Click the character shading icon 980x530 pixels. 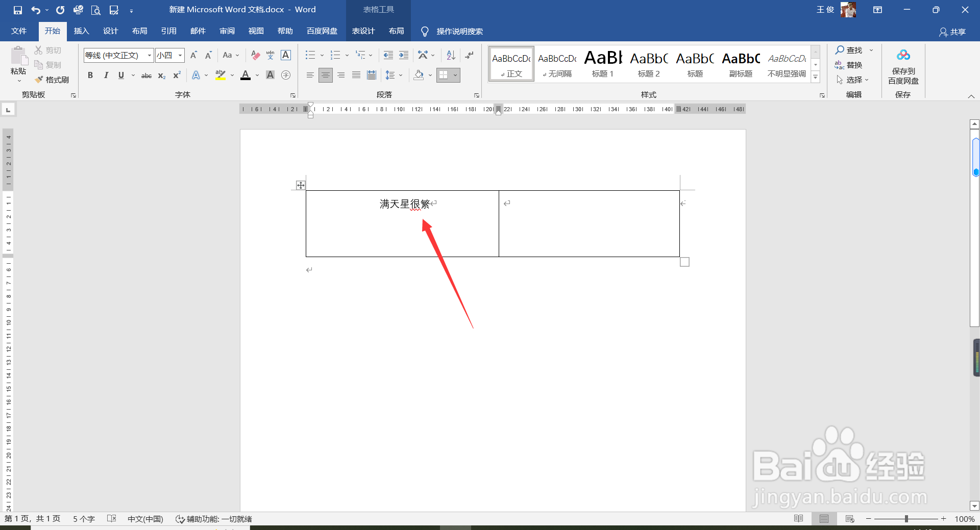pos(271,75)
